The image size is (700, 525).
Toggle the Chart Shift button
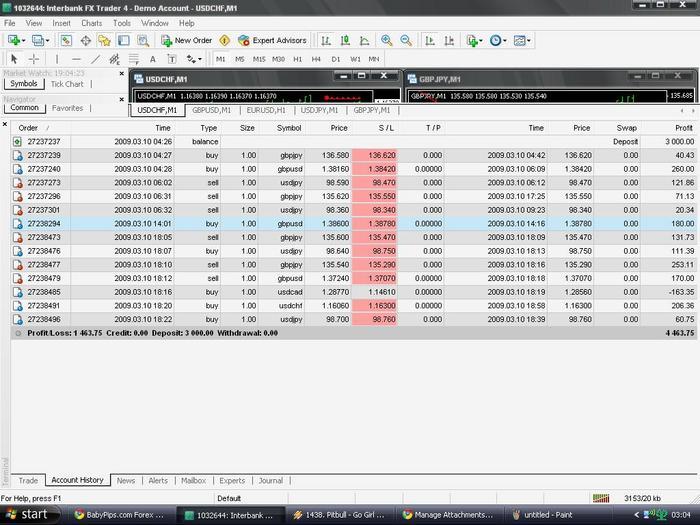tap(449, 41)
